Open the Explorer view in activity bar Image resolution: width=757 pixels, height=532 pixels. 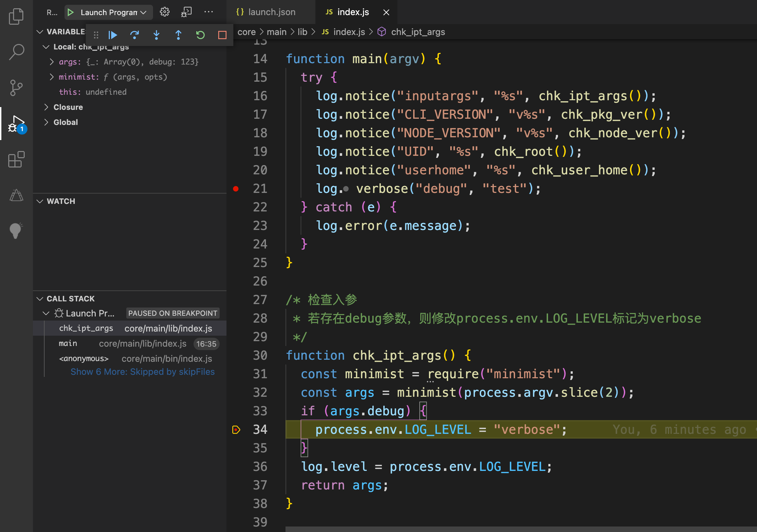pos(16,16)
